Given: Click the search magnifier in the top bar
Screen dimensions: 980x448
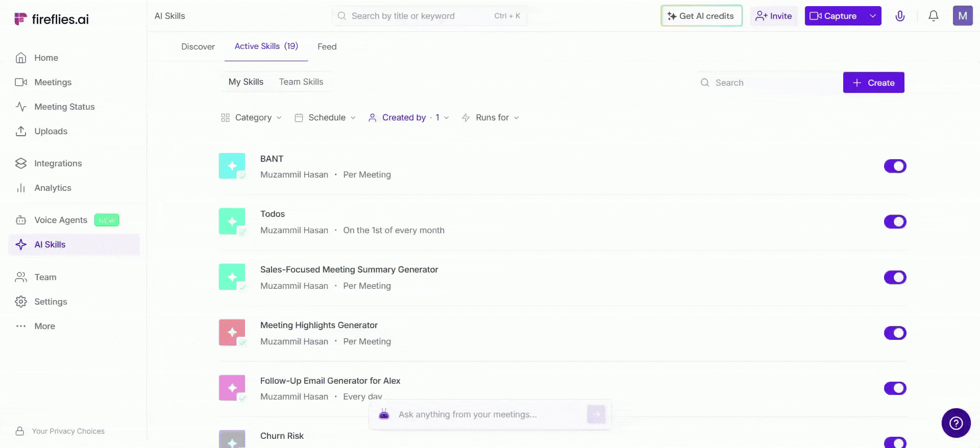Looking at the screenshot, I should coord(342,16).
